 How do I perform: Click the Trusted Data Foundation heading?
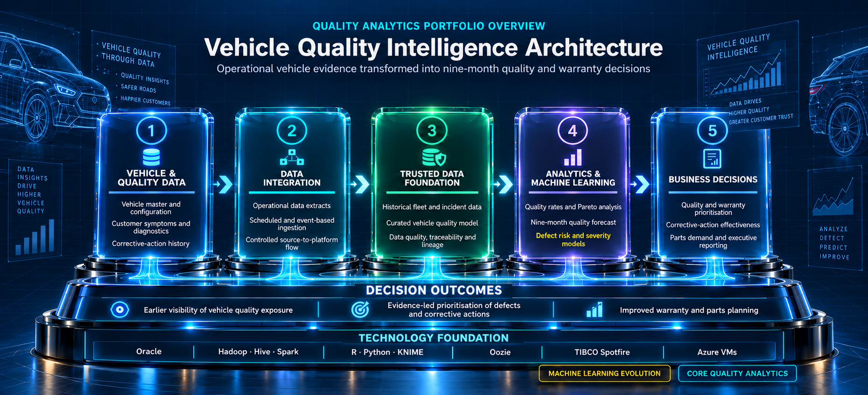[x=432, y=178]
